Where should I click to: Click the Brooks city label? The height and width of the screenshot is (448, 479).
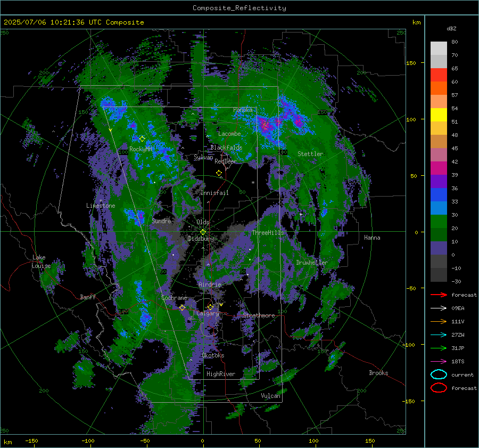pos(378,373)
